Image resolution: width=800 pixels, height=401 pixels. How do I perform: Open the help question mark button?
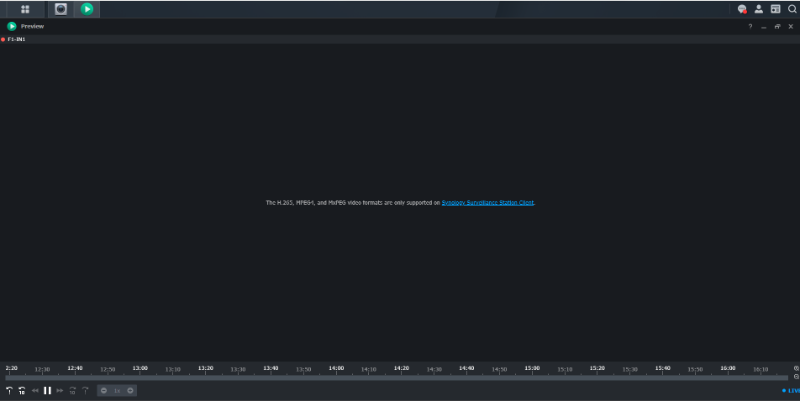coord(750,26)
